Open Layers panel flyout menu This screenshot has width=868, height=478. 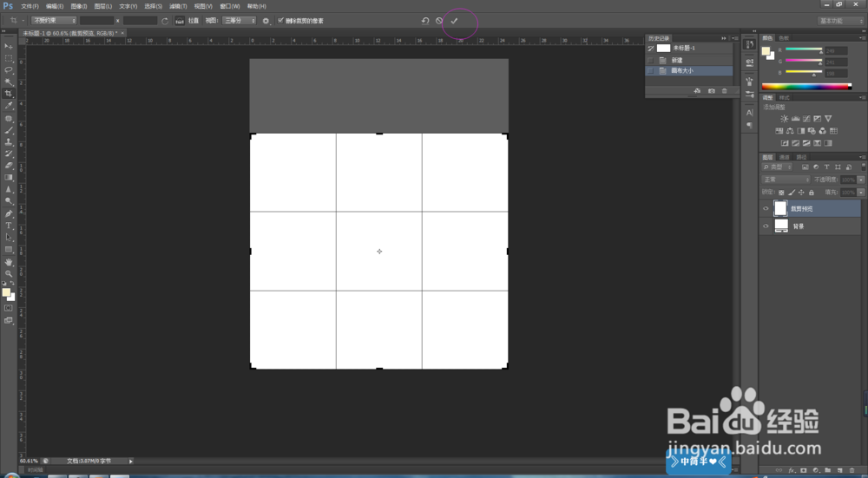(863, 157)
